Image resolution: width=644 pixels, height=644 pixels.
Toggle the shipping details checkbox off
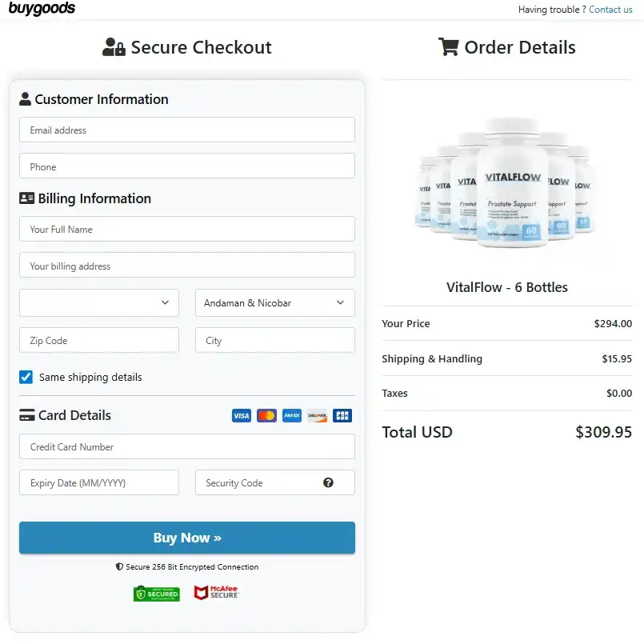[25, 377]
